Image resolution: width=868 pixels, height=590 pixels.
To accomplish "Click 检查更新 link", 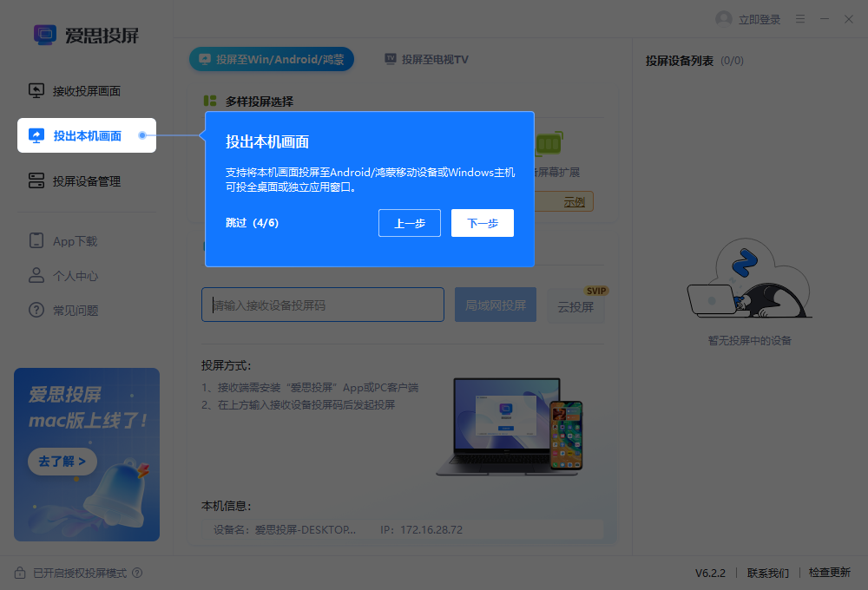I will click(829, 573).
